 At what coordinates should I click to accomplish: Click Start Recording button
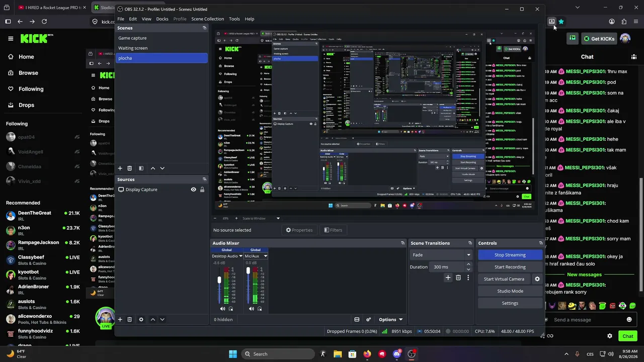tap(510, 267)
